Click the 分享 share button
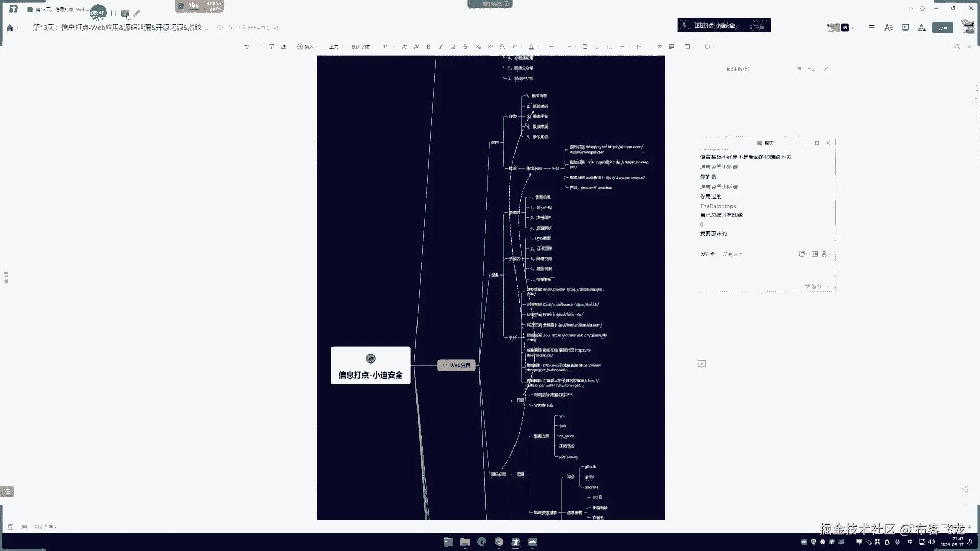This screenshot has height=551, width=980. point(942,28)
